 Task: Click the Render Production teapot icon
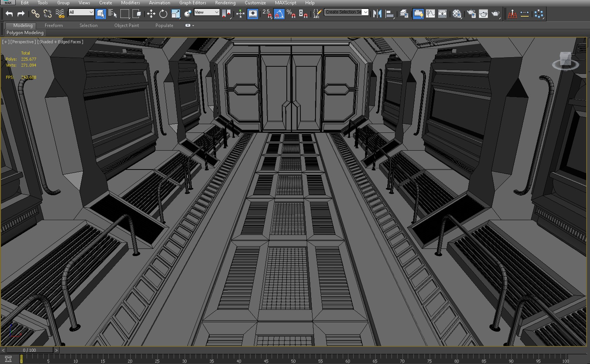[496, 14]
